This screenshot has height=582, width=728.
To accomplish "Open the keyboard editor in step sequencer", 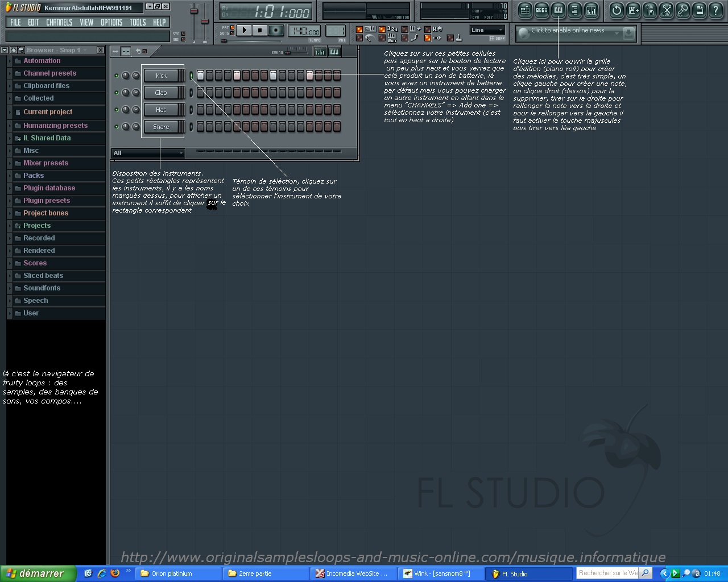I will click(334, 52).
